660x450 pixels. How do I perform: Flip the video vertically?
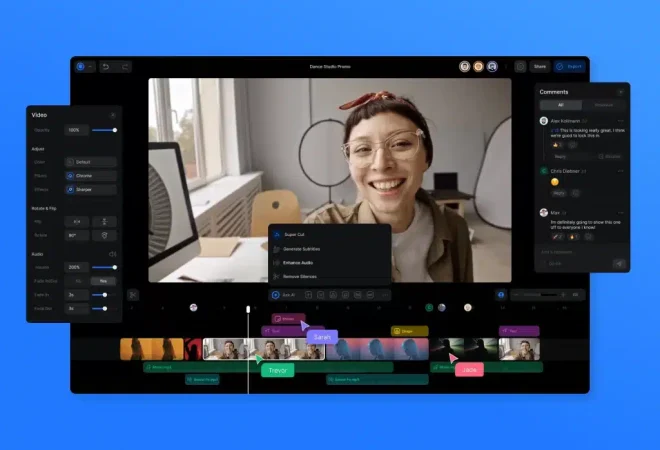pos(104,221)
